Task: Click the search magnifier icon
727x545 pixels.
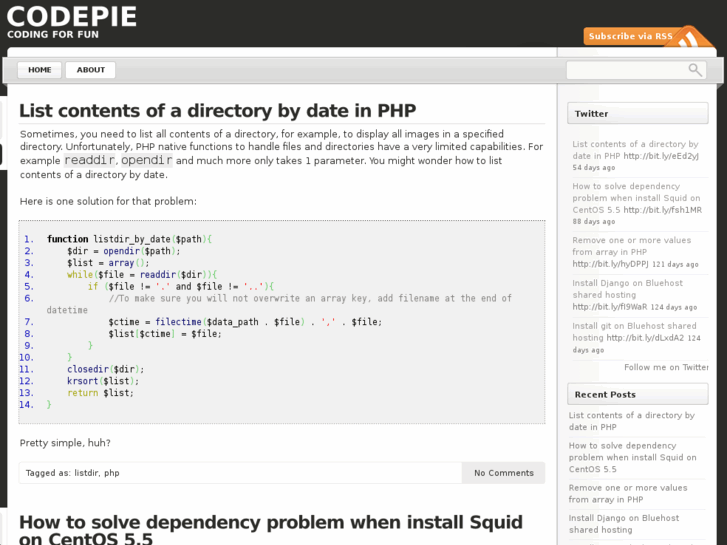Action: point(695,70)
